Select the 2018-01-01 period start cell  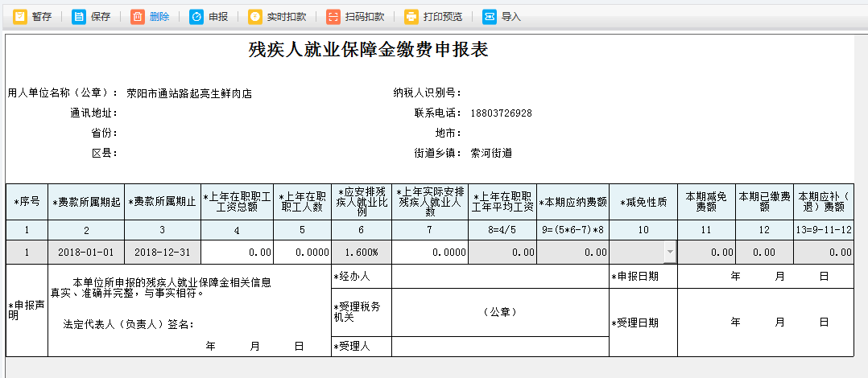pyautogui.click(x=86, y=252)
